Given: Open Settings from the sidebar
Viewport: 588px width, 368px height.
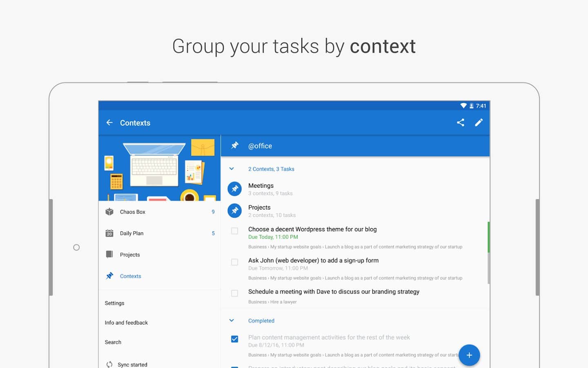Looking at the screenshot, I should point(114,303).
